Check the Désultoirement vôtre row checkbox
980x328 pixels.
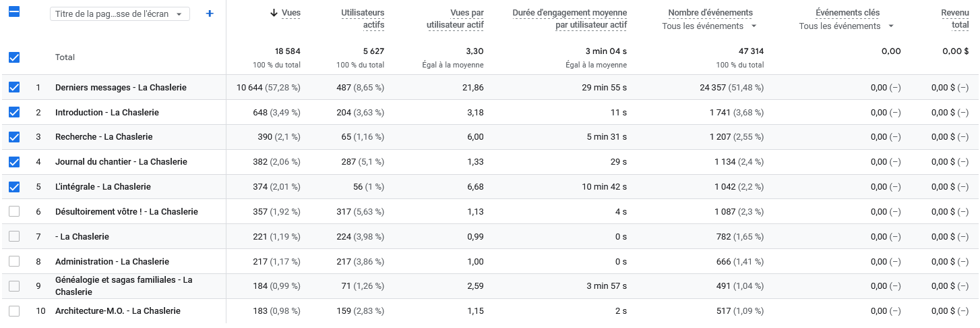pos(14,211)
